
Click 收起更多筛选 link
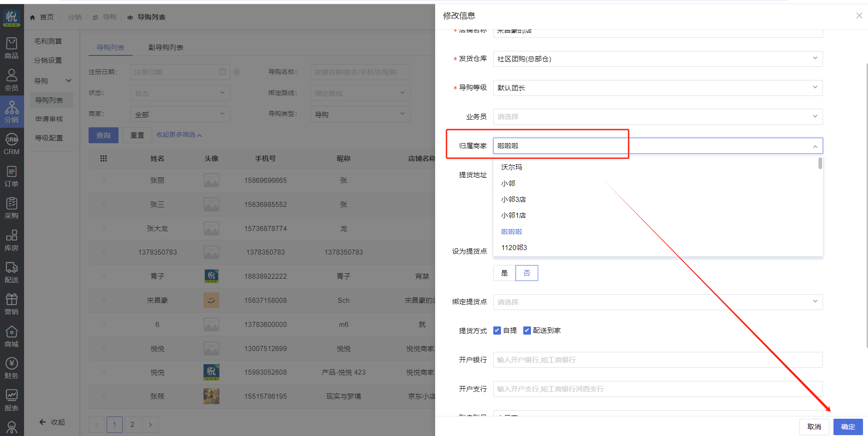coord(179,135)
